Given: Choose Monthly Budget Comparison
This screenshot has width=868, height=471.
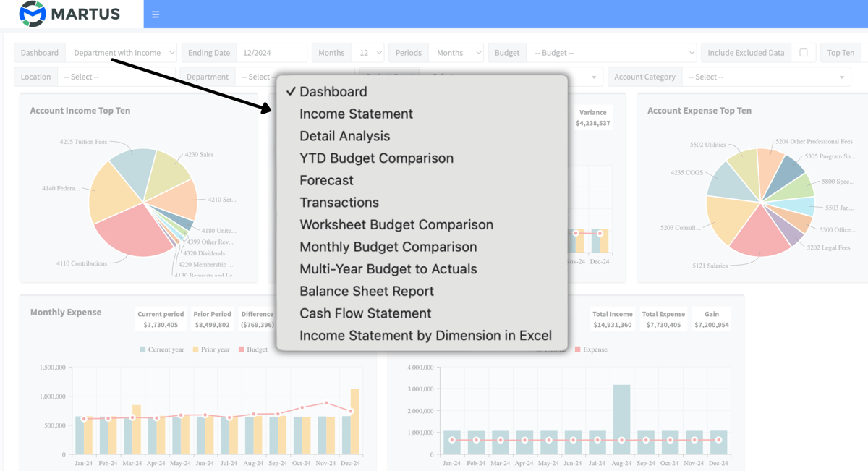Looking at the screenshot, I should (422, 247).
